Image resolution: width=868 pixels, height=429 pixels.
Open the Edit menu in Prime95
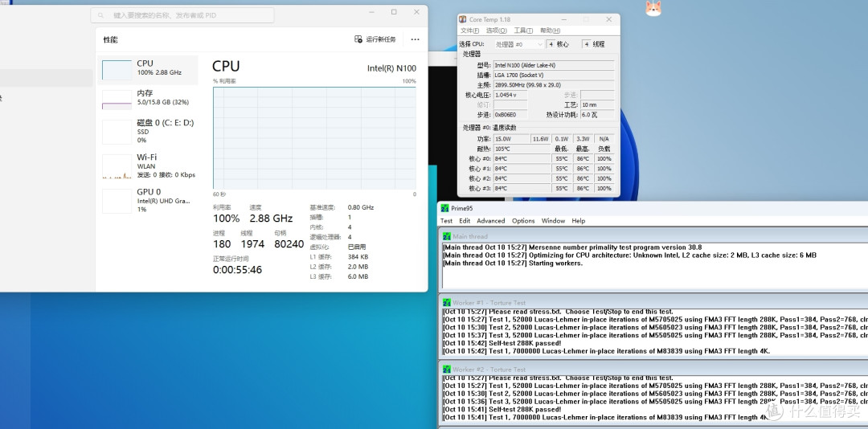click(x=465, y=221)
